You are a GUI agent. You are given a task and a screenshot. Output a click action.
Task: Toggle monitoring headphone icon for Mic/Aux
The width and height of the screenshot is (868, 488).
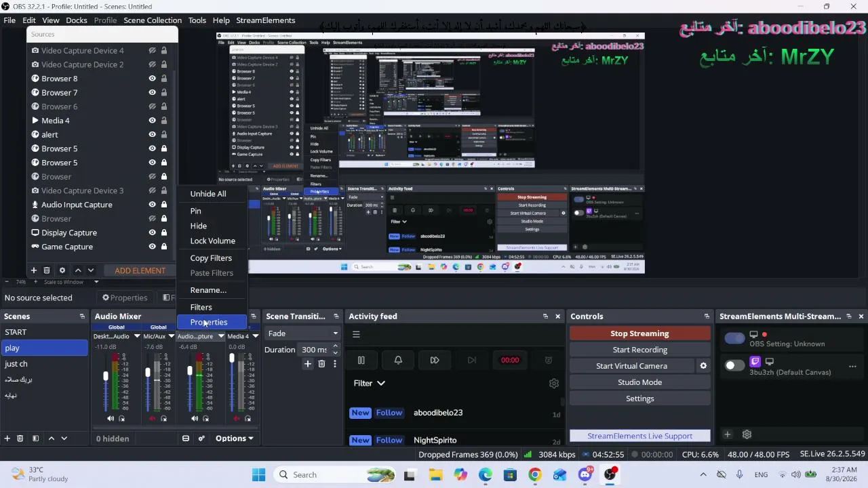coord(164,419)
